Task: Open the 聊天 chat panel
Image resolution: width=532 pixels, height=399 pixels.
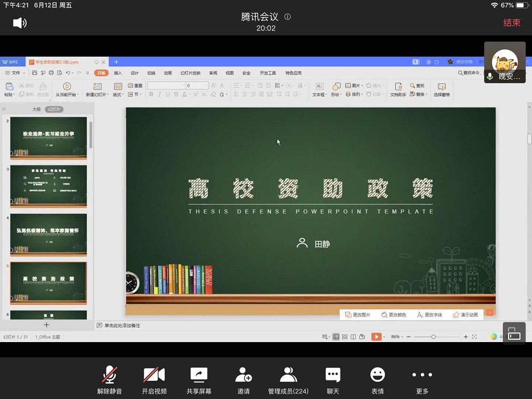Action: point(333,375)
